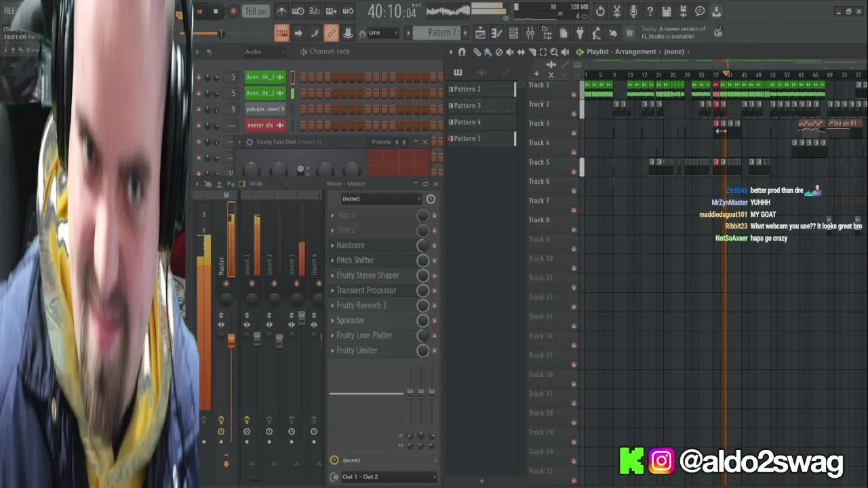Select Pattern 7 in the picker
868x488 pixels.
coord(481,138)
